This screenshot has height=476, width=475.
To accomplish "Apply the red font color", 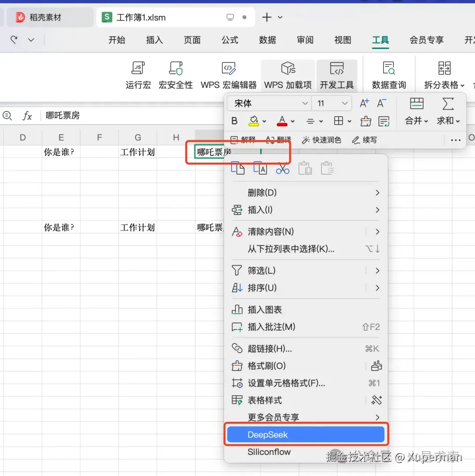I will [282, 121].
